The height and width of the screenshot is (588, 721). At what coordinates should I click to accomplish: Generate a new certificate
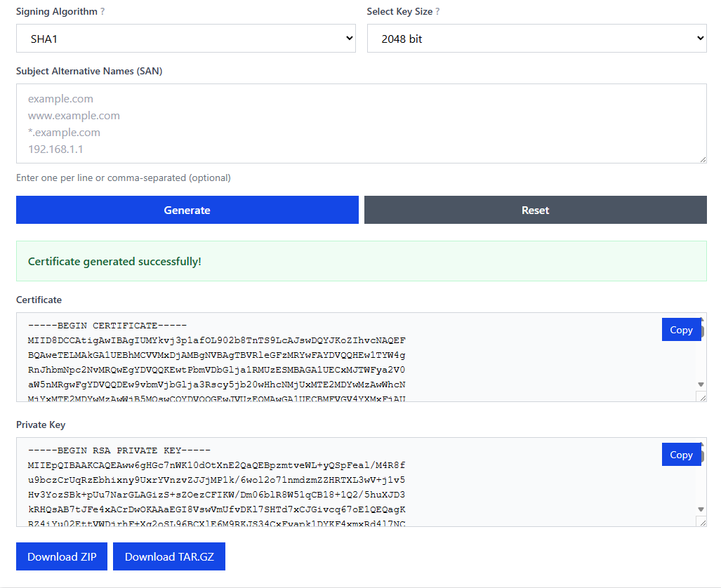(187, 209)
